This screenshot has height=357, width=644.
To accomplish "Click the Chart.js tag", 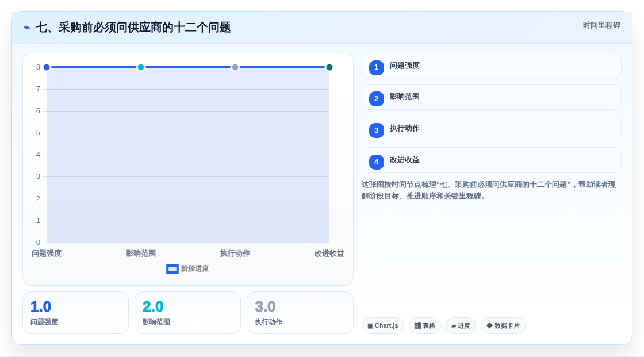I will coord(383,326).
